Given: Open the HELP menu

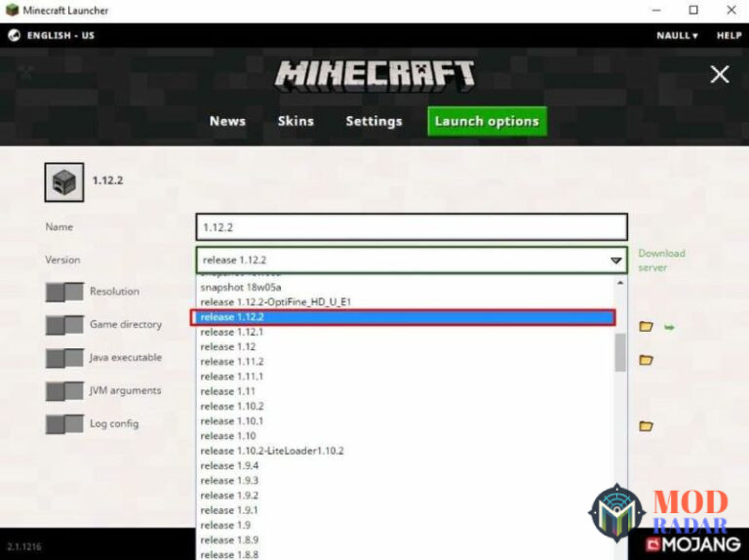Looking at the screenshot, I should [729, 35].
